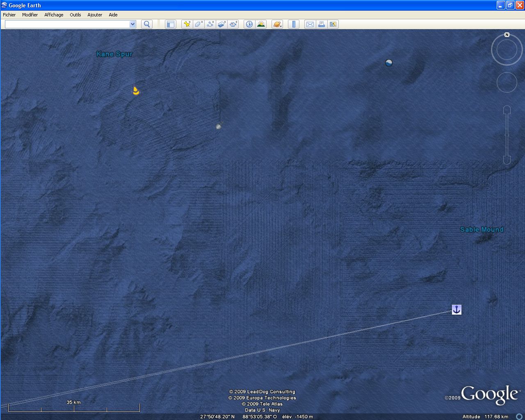Click the Sable Mound map label
Image resolution: width=525 pixels, height=420 pixels.
click(482, 230)
